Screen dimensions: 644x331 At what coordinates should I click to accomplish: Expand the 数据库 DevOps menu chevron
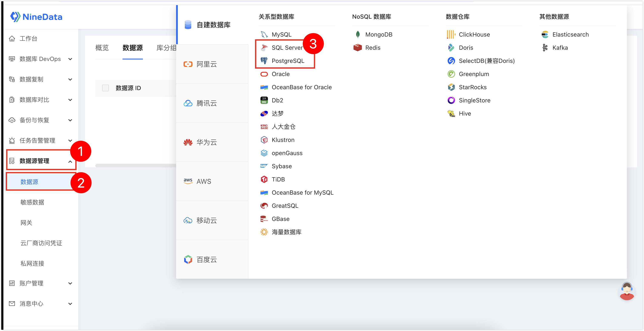(70, 59)
